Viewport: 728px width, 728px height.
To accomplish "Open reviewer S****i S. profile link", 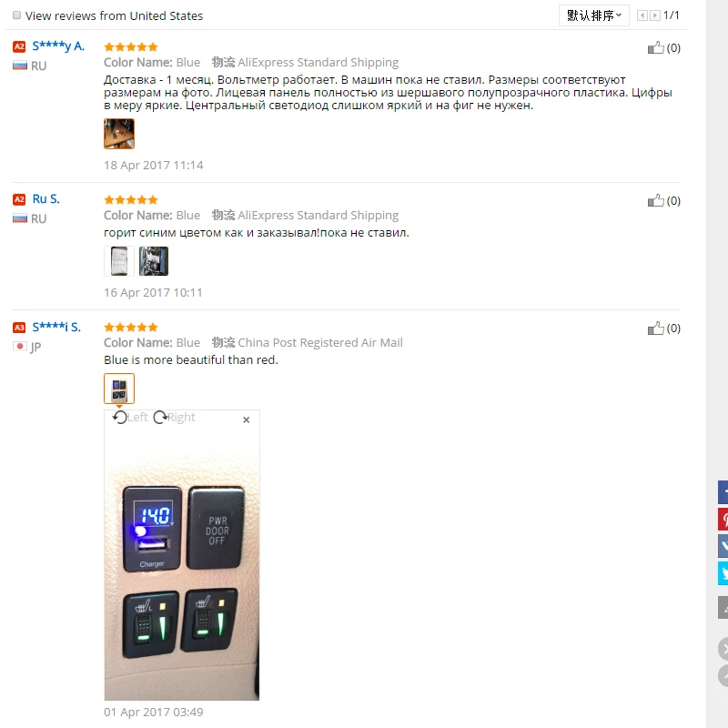I will 56,327.
